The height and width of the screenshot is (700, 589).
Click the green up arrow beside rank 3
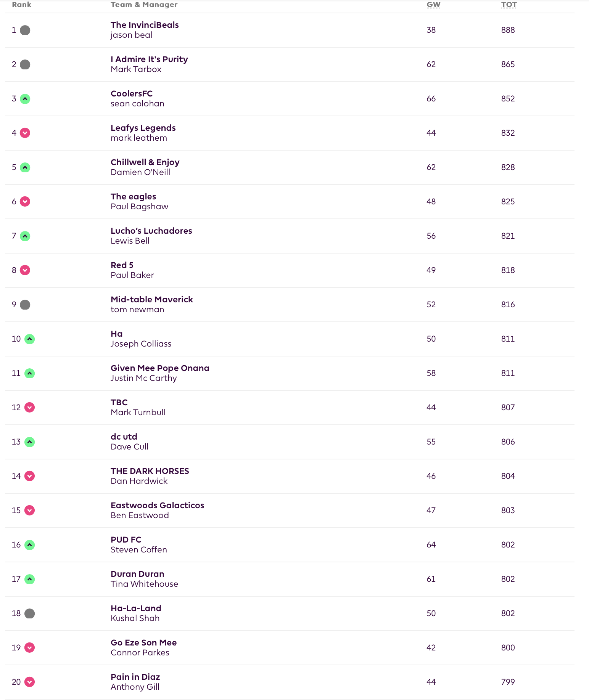point(25,99)
